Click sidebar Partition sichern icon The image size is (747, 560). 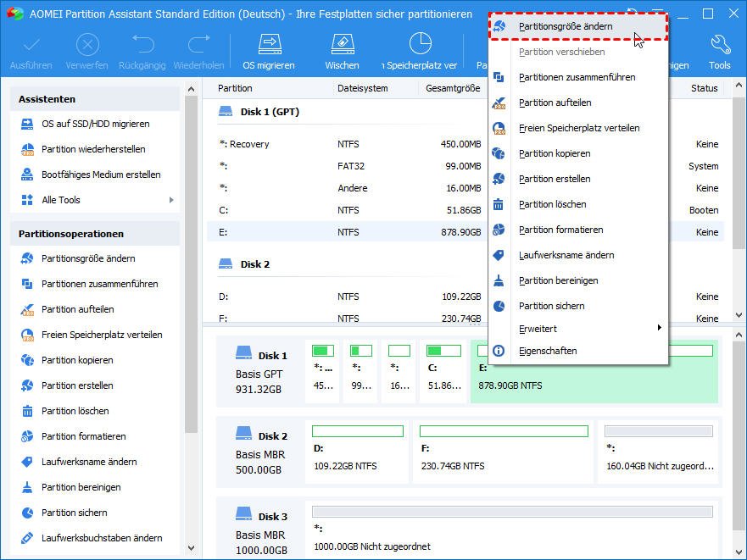(x=27, y=513)
